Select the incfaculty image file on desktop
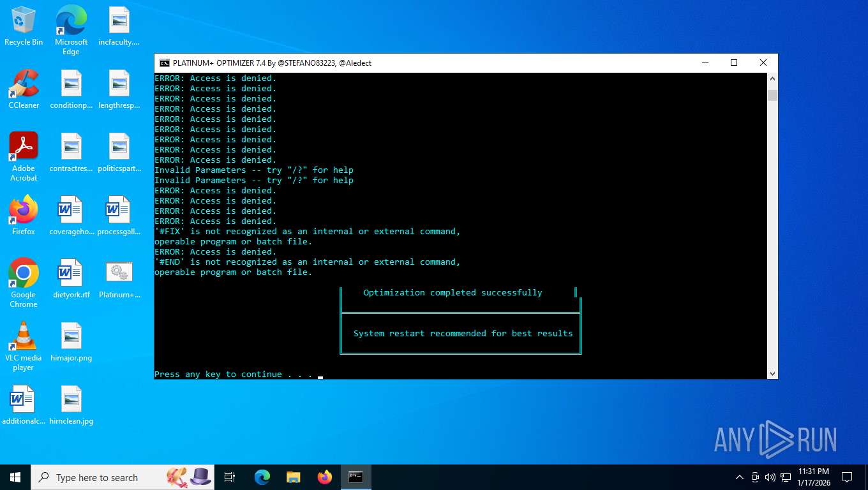The image size is (868, 490). (119, 27)
